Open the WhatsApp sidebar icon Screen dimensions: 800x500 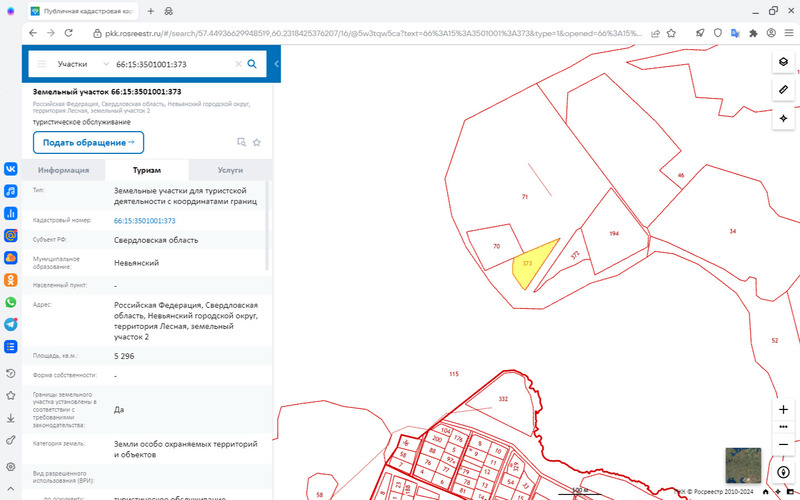click(11, 302)
